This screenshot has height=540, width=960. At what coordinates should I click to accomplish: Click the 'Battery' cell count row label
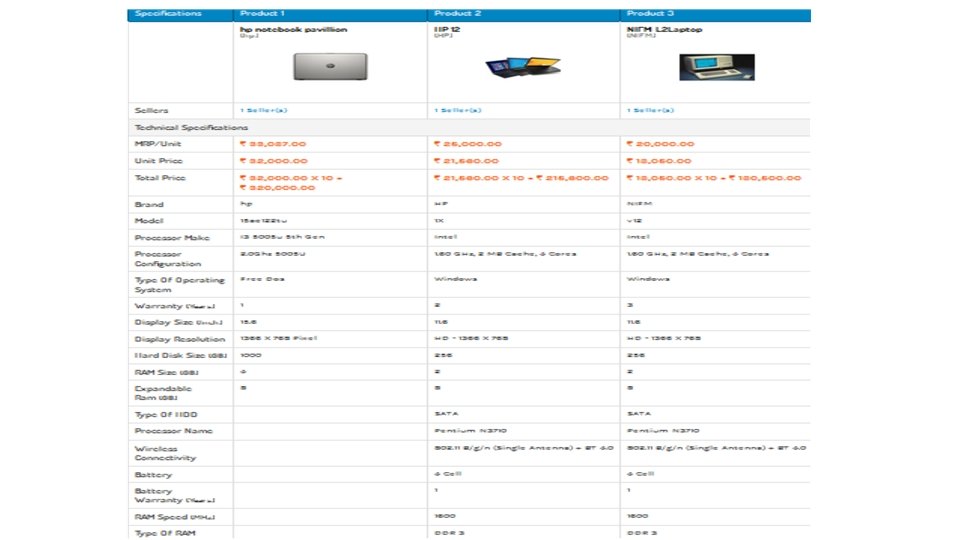click(153, 474)
